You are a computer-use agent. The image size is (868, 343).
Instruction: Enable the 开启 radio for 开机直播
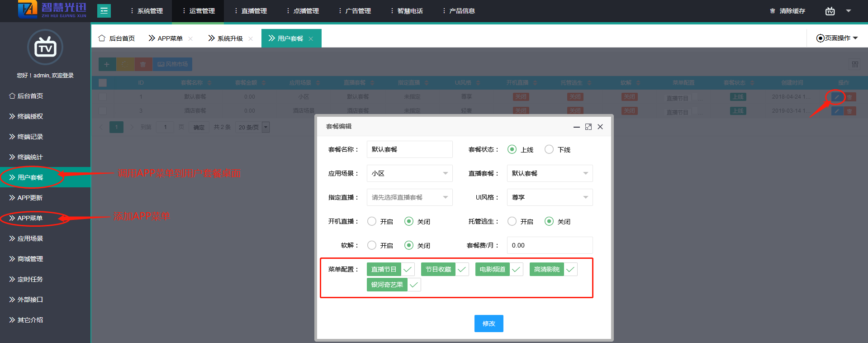(x=372, y=221)
